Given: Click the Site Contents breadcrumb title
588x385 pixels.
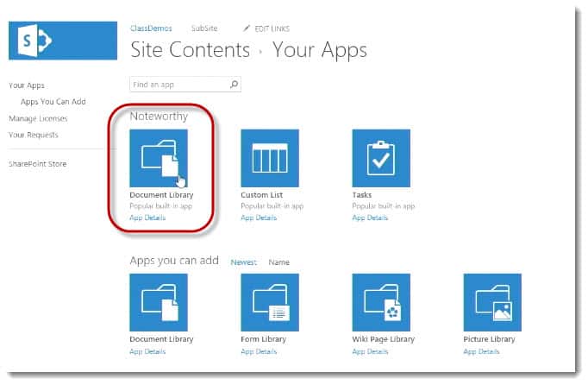Looking at the screenshot, I should [191, 49].
